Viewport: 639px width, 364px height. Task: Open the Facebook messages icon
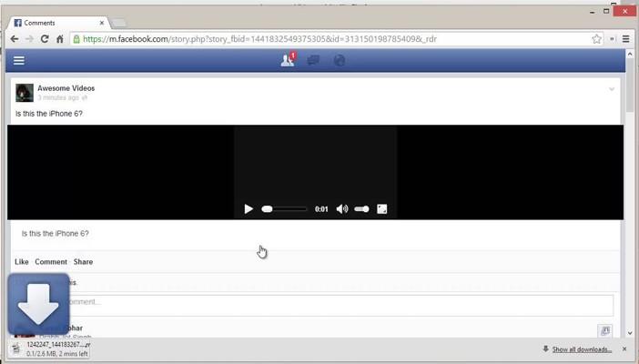[313, 61]
